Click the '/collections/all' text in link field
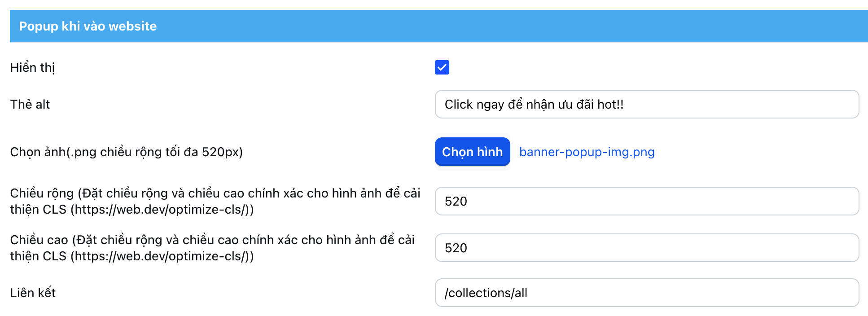 [486, 293]
